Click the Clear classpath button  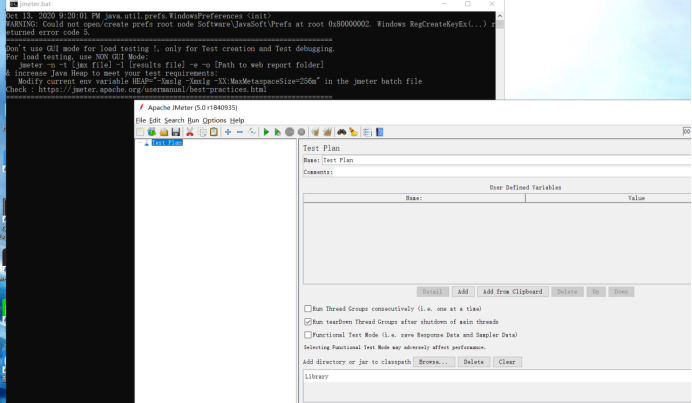[x=507, y=362]
